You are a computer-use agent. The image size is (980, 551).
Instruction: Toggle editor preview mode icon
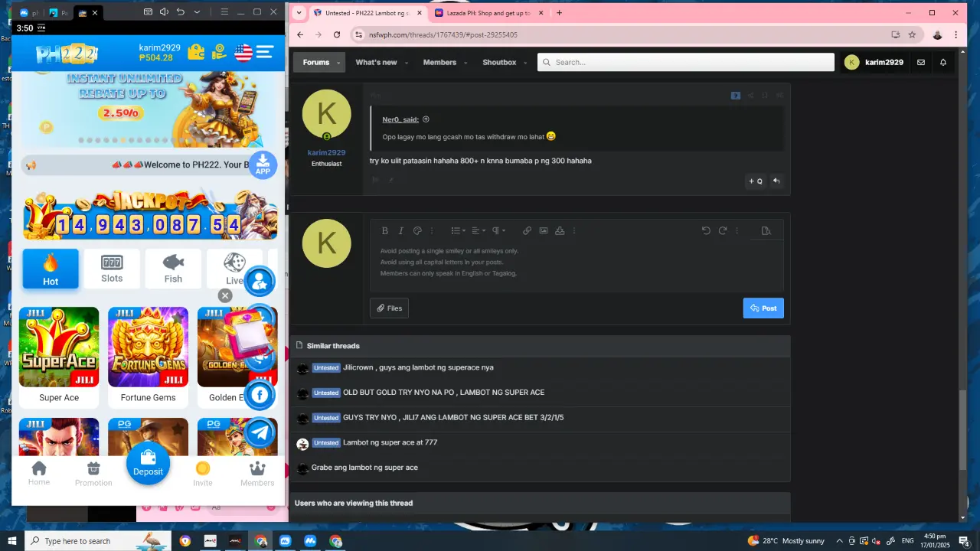[766, 230]
